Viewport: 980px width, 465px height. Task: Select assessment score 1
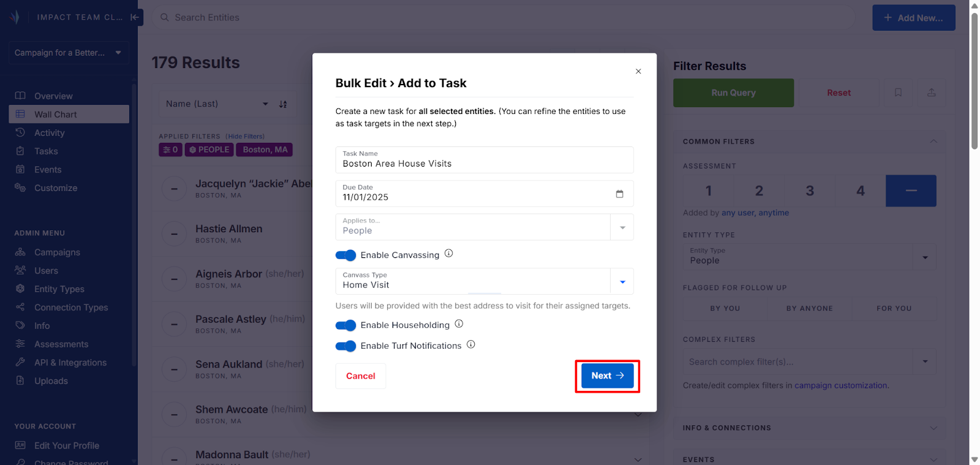click(x=709, y=191)
